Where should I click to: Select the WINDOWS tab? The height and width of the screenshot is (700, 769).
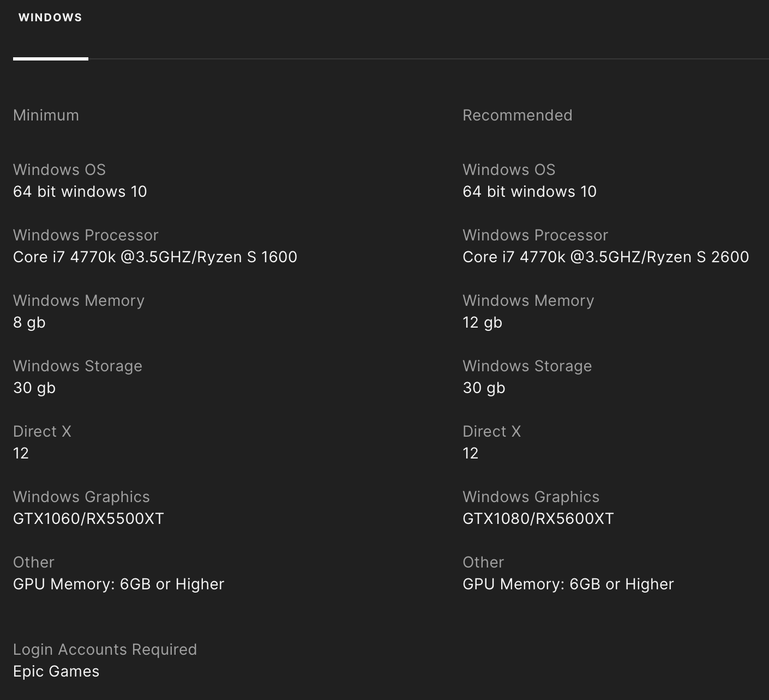[50, 17]
